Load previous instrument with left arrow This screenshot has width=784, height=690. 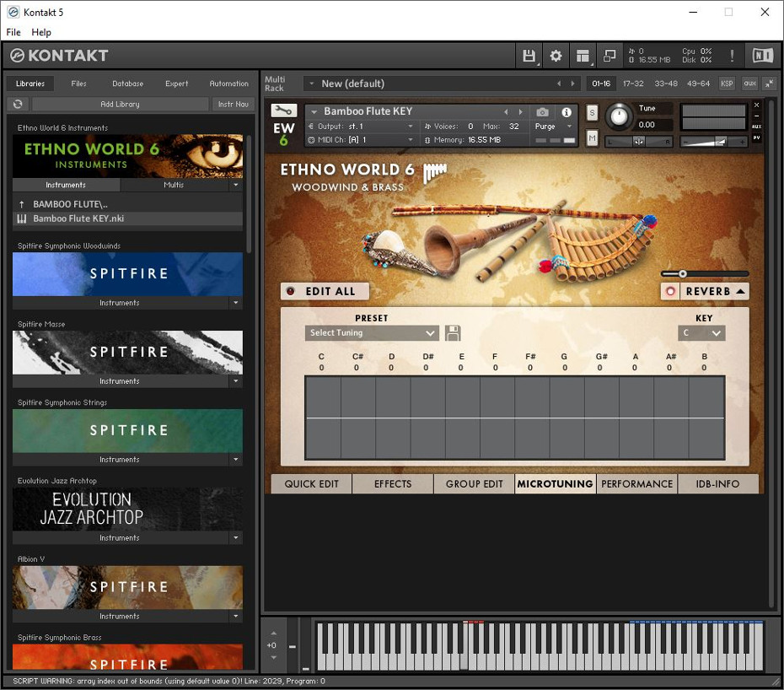coord(506,112)
